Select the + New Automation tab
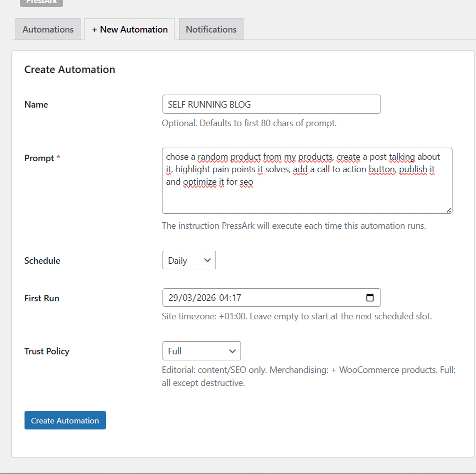The height and width of the screenshot is (474, 476). (x=129, y=29)
